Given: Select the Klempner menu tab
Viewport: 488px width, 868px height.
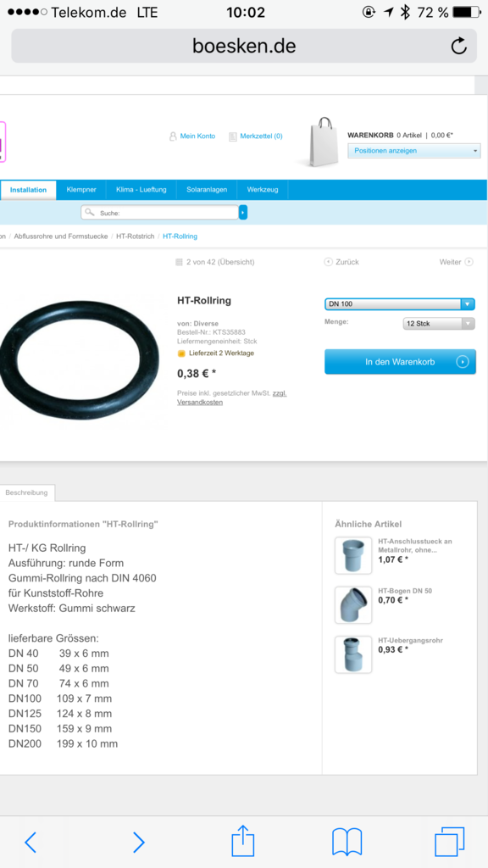Looking at the screenshot, I should coord(81,189).
